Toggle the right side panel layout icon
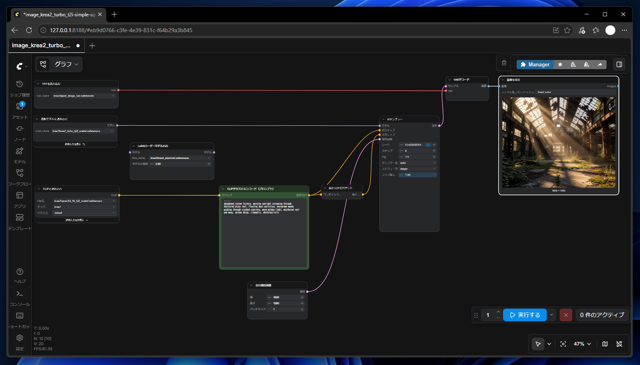Screen dimensions: 640x365 pyautogui.click(x=619, y=64)
